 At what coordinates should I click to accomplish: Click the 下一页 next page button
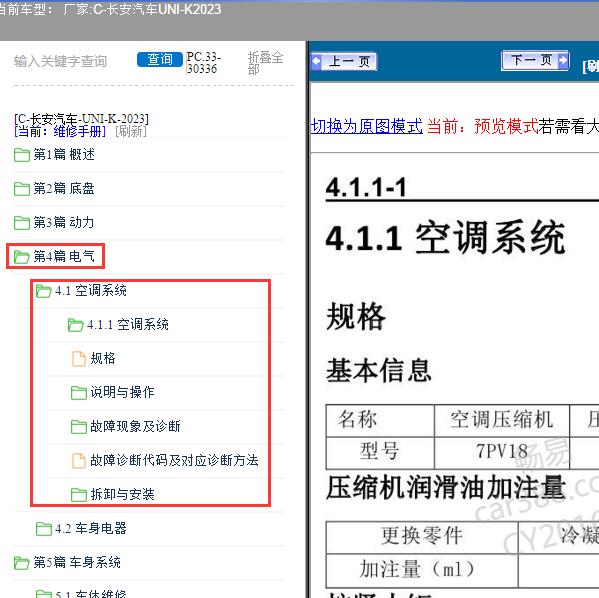pos(535,60)
